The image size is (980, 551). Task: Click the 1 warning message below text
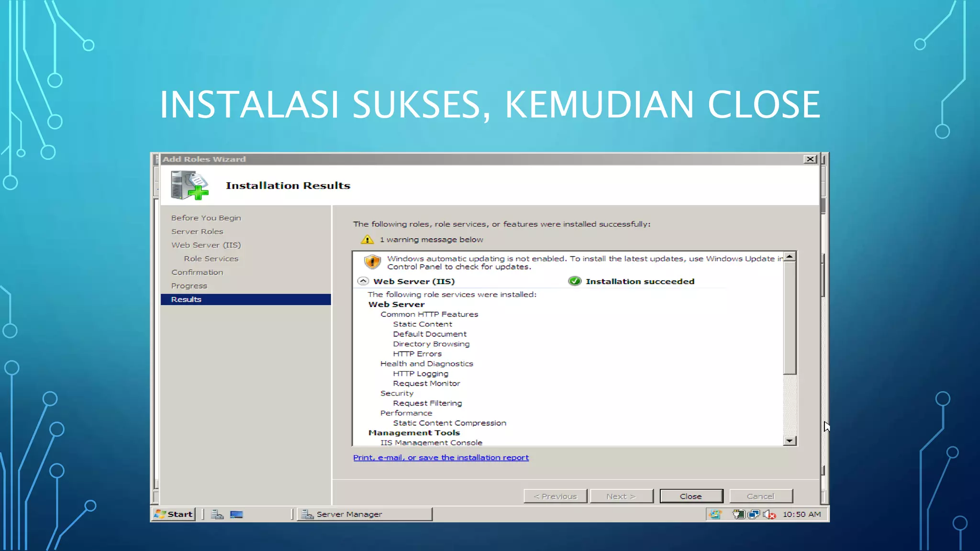coord(431,239)
